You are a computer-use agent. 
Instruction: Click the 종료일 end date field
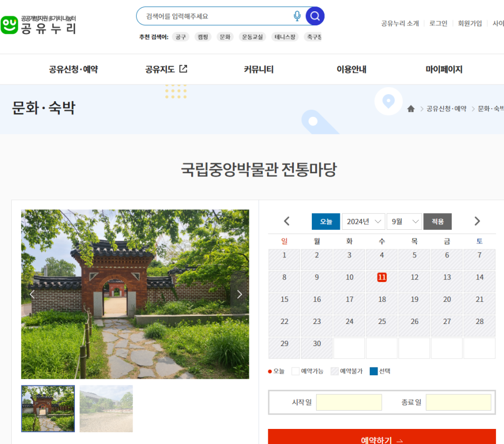pyautogui.click(x=458, y=402)
